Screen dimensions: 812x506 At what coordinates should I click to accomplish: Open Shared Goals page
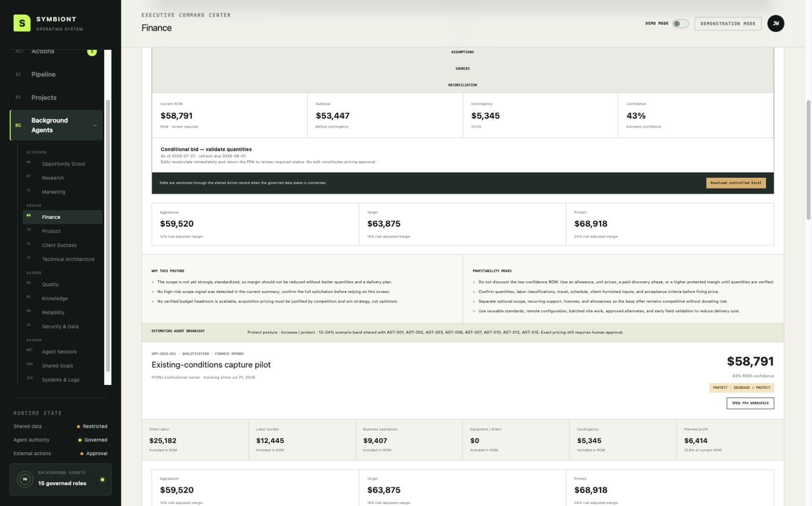coord(63,366)
